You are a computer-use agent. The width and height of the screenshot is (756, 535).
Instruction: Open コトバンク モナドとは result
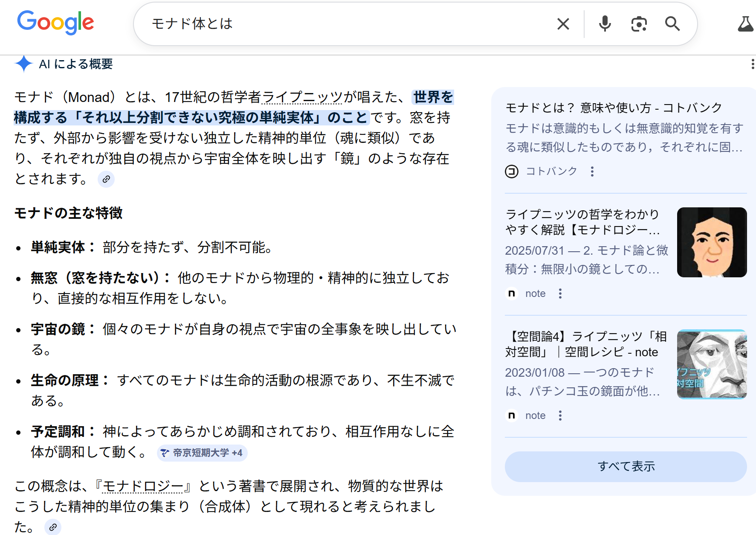point(613,108)
